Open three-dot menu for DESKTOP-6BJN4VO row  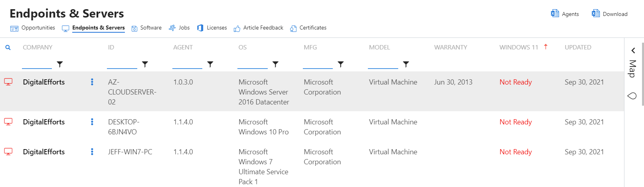[92, 122]
